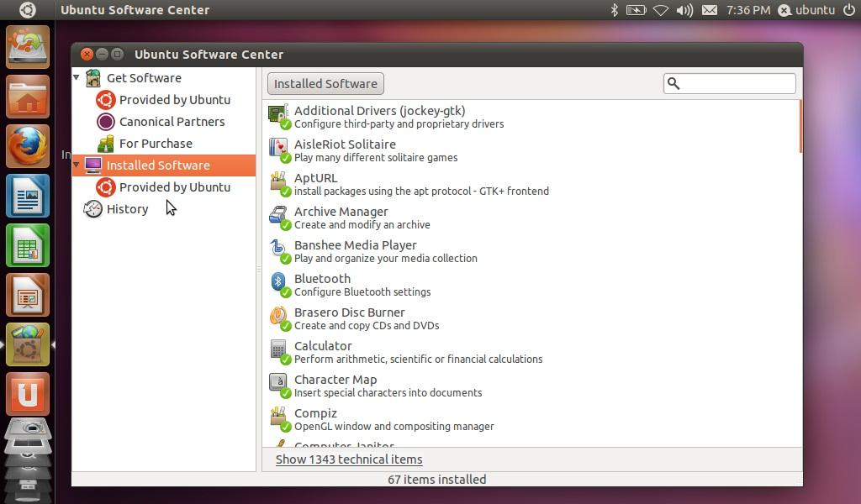Click Ubuntu Software Center dock icon
The image size is (861, 504).
(28, 344)
